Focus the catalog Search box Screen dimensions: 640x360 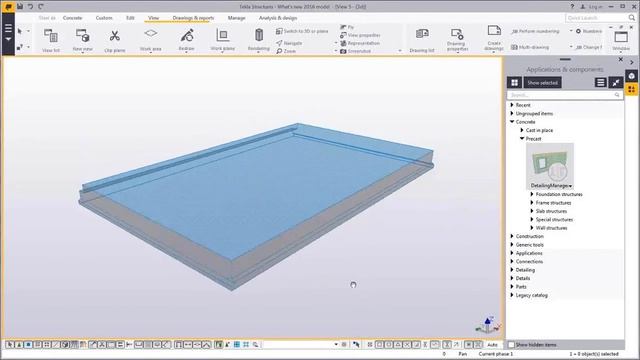(564, 95)
